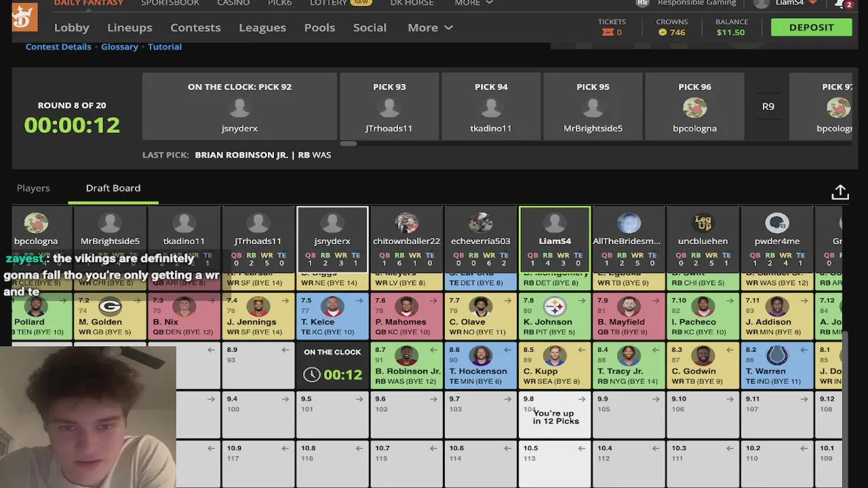Click JTrhoads11 avatar in Pick 93

pos(389,108)
